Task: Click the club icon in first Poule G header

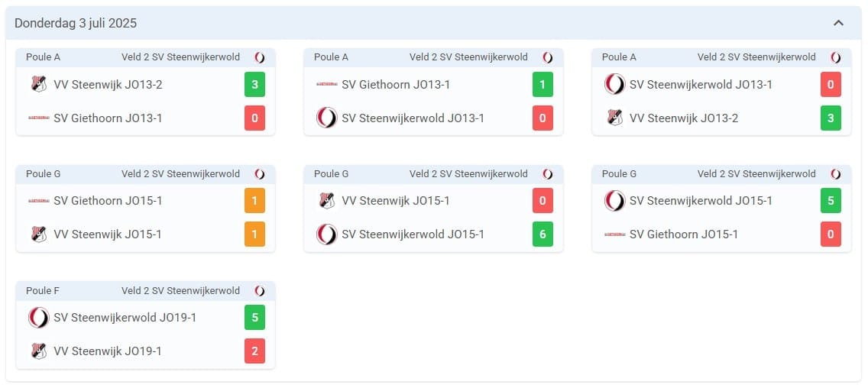Action: click(260, 174)
